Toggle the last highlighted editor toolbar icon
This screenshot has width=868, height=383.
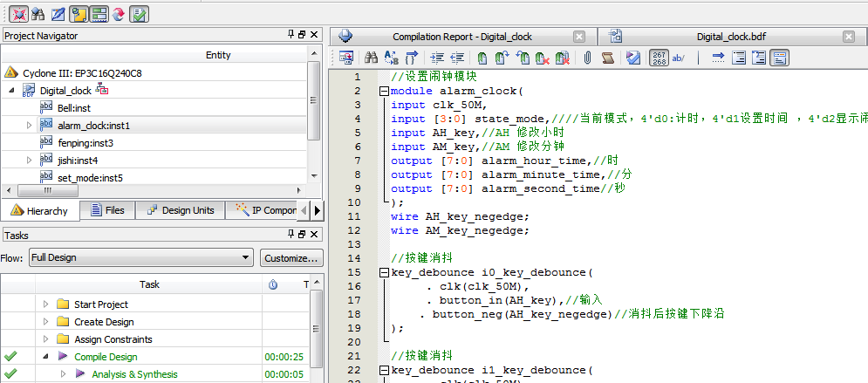pyautogui.click(x=779, y=58)
